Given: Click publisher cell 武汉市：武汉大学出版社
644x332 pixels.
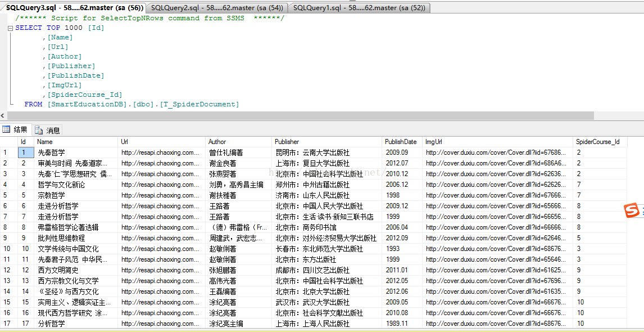Looking at the screenshot, I should (327, 302).
